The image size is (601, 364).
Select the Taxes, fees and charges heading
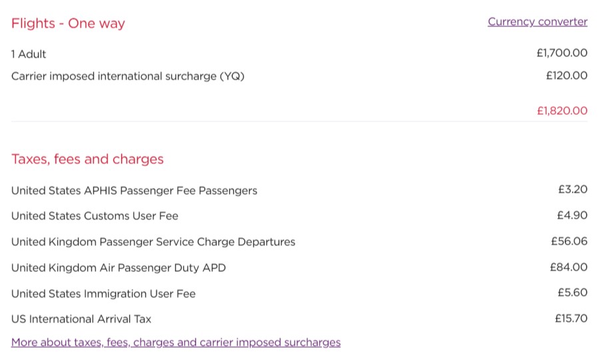87,159
